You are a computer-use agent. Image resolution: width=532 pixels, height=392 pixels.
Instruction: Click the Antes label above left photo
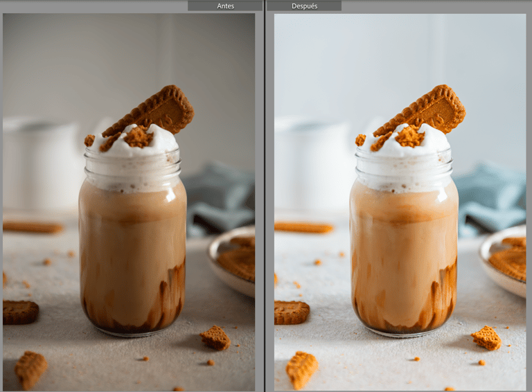(x=225, y=6)
